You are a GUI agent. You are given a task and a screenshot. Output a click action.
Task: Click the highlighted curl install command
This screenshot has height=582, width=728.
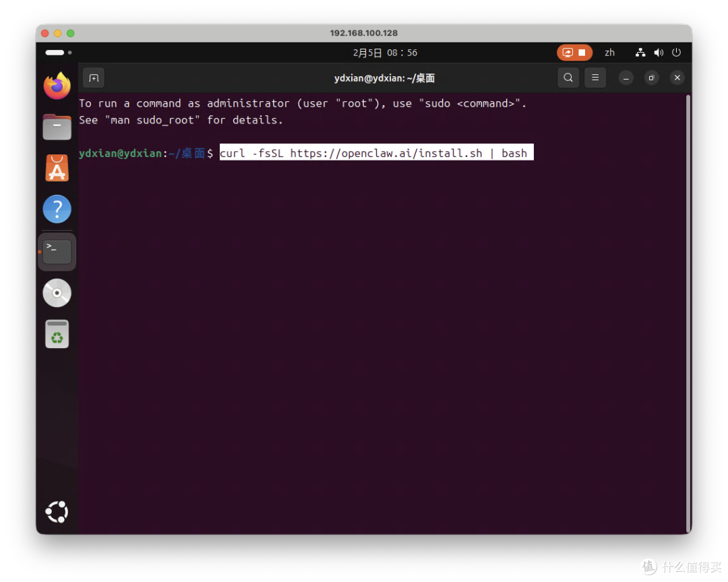tap(377, 153)
